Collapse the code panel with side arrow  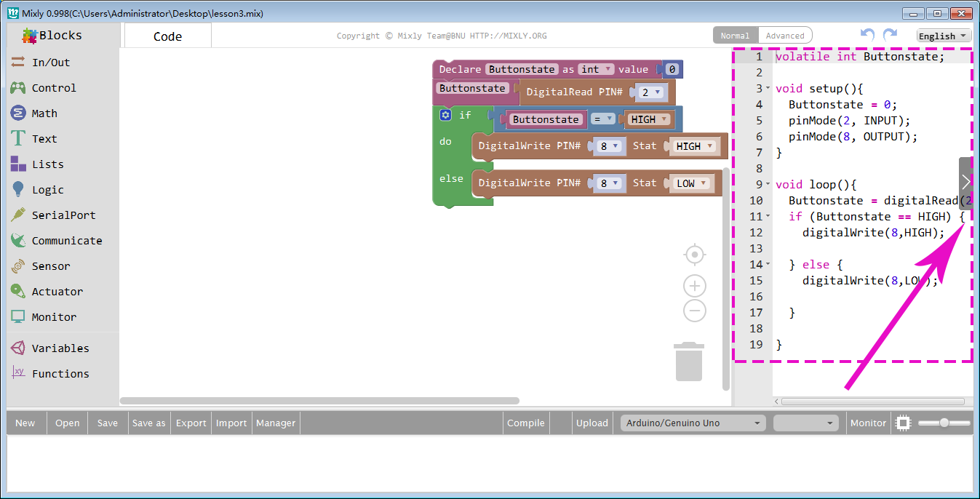(x=965, y=183)
